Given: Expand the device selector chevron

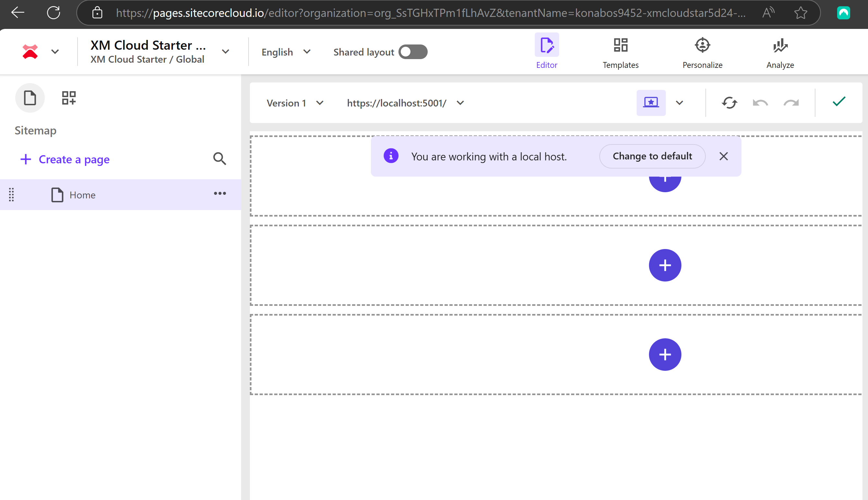Looking at the screenshot, I should point(679,103).
